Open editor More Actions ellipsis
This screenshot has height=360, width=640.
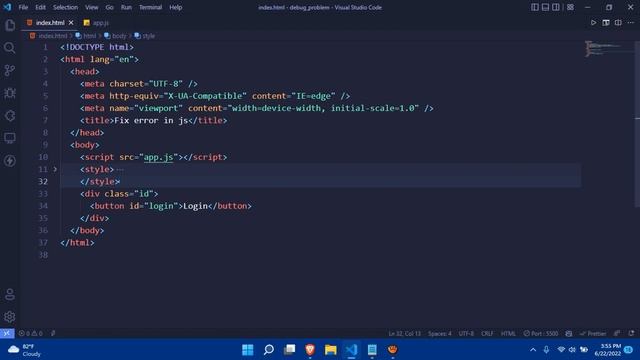631,23
